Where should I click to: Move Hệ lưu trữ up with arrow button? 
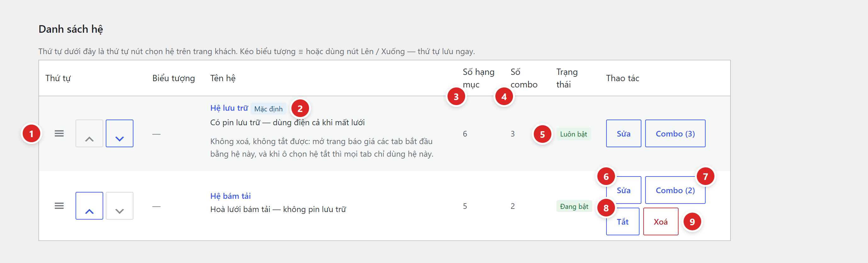[89, 133]
